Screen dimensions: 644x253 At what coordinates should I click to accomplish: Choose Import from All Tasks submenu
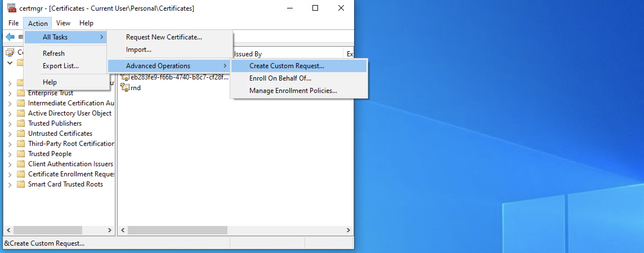point(138,50)
